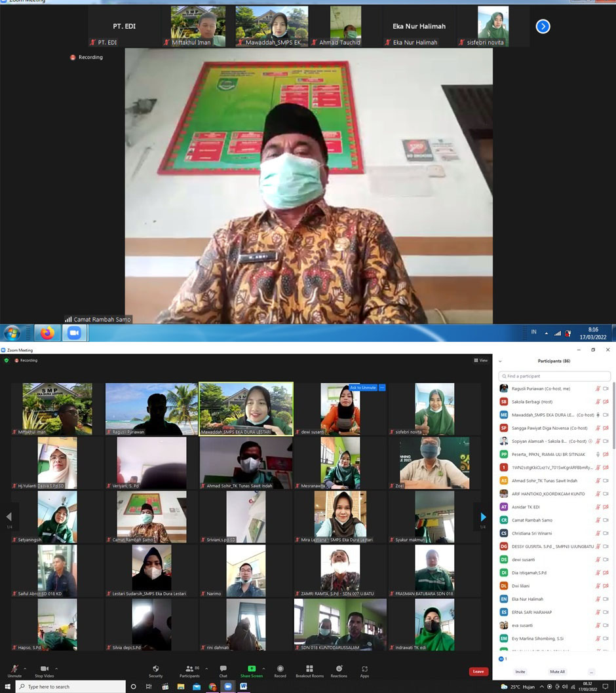Screen dimensions: 616x693
Task: Open the more options menu beside Mute All
Action: [x=591, y=672]
